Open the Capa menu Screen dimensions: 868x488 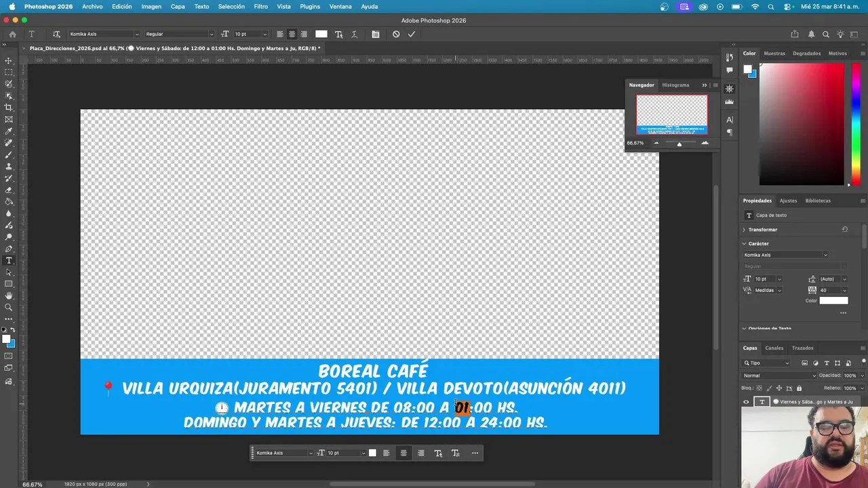[x=178, y=6]
